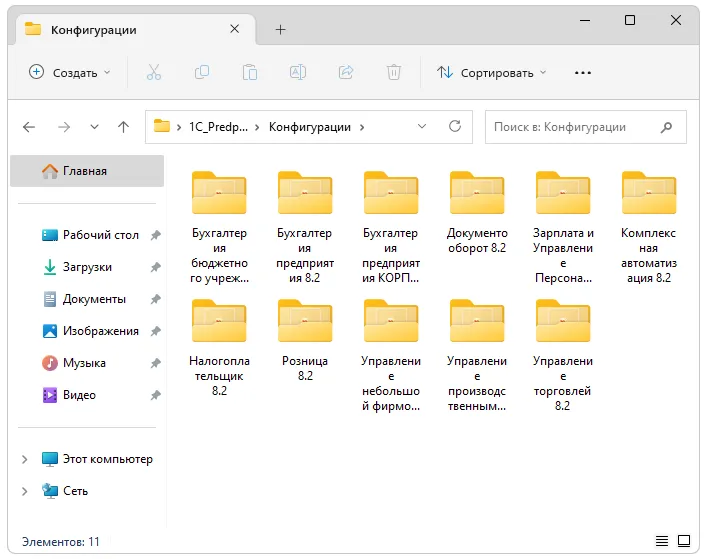This screenshot has width=707, height=559.
Task: Click the Paste clipboard icon
Action: 250,72
